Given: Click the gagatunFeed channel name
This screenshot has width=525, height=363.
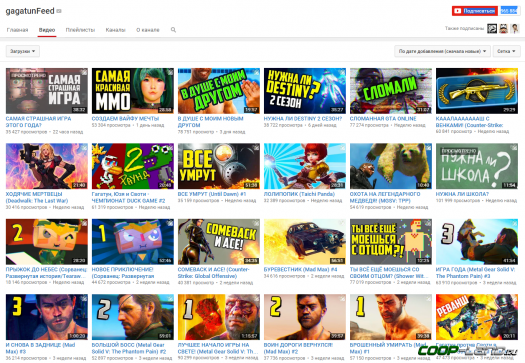Looking at the screenshot, I should [30, 11].
